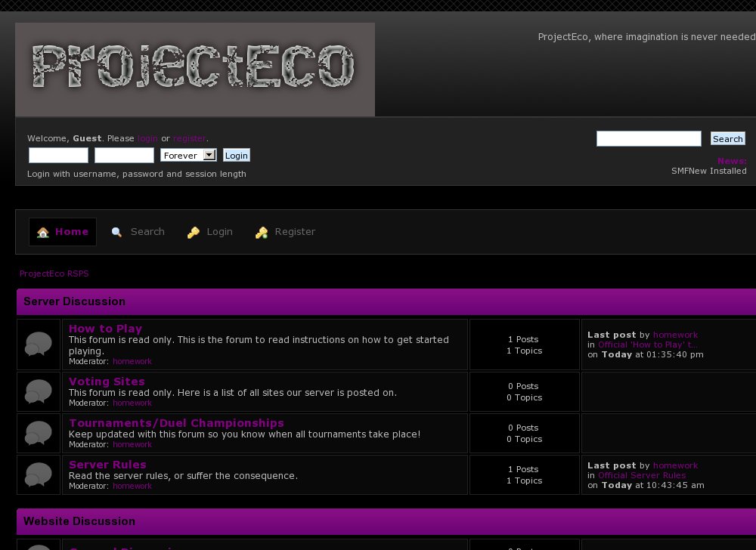Image resolution: width=756 pixels, height=550 pixels.
Task: Click the How to Play board speech bubble icon
Action: (x=38, y=344)
